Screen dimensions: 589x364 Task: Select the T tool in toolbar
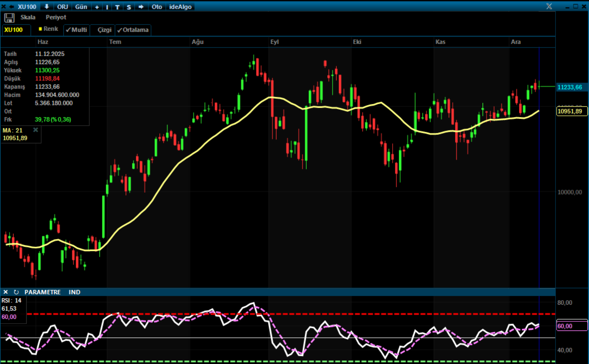tap(117, 7)
